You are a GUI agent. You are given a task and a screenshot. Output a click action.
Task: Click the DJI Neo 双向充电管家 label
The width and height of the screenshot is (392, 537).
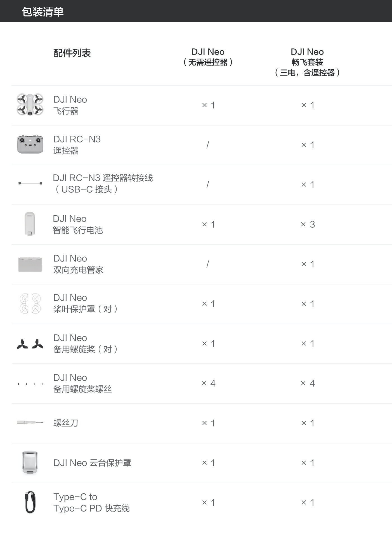[78, 264]
